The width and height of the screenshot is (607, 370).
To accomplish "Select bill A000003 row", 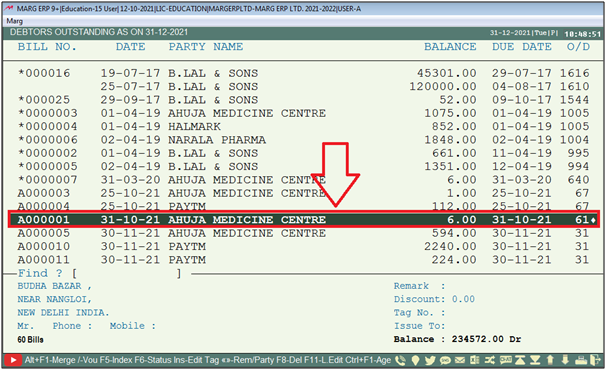I will [304, 193].
